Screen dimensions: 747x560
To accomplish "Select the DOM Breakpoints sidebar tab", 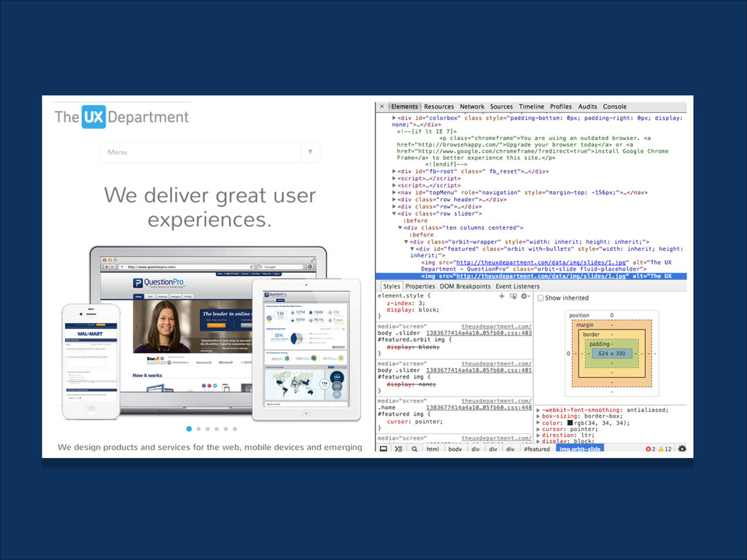I will tap(465, 286).
